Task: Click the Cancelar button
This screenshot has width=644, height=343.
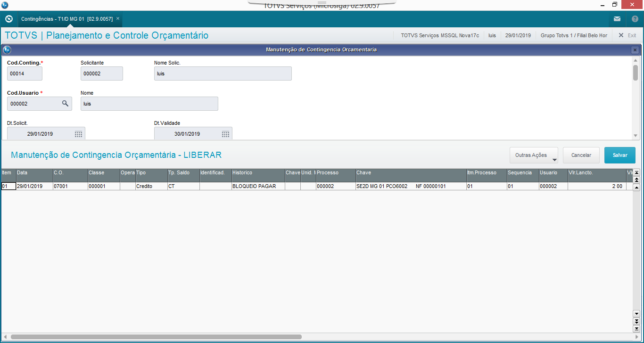Action: [x=581, y=155]
